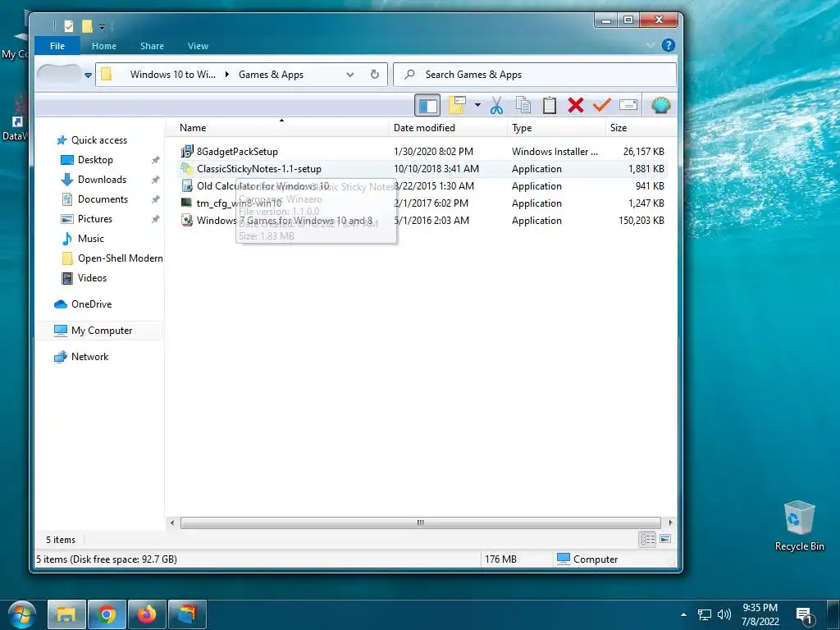Screen dimensions: 840x630
Task: Click the red X Delete icon
Action: (576, 105)
